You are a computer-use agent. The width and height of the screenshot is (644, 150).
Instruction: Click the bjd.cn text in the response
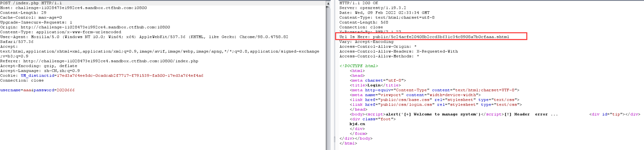pyautogui.click(x=357, y=124)
